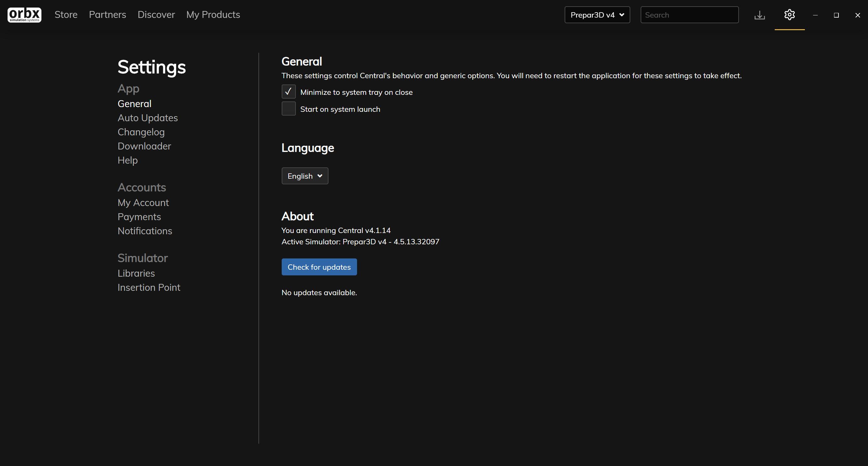Open Help settings page
Screen dimensions: 868x466
click(x=127, y=160)
